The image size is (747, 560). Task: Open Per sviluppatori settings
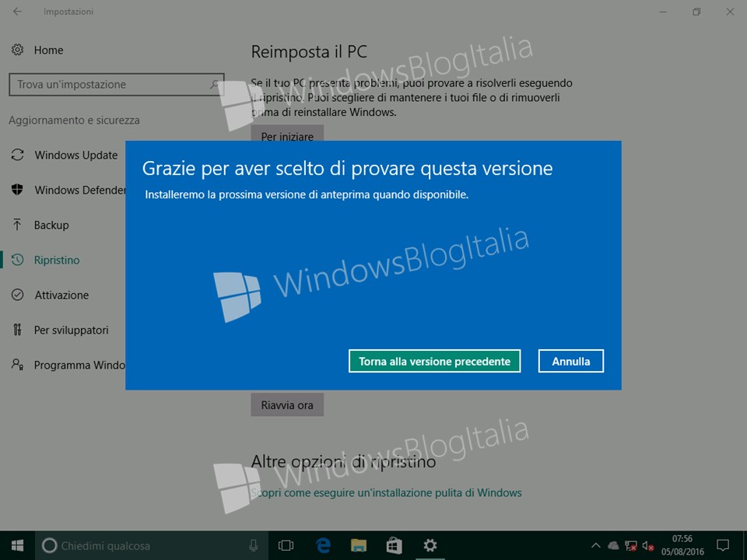60,330
